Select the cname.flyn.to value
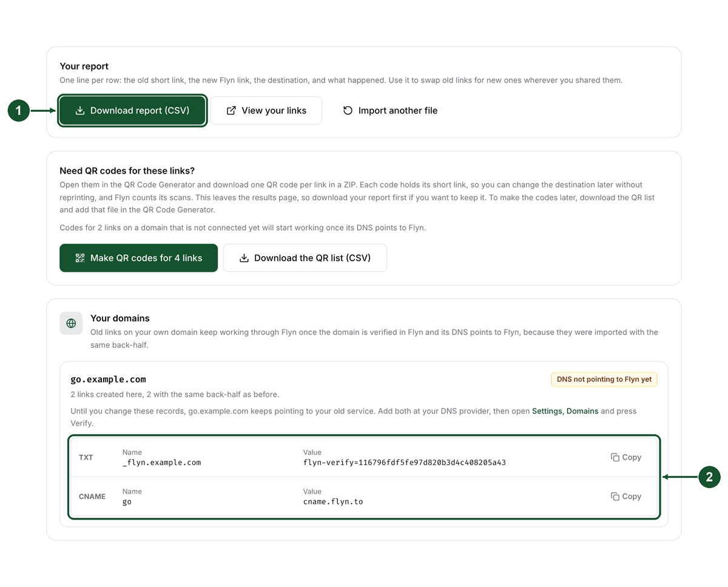Image resolution: width=728 pixels, height=587 pixels. [333, 501]
